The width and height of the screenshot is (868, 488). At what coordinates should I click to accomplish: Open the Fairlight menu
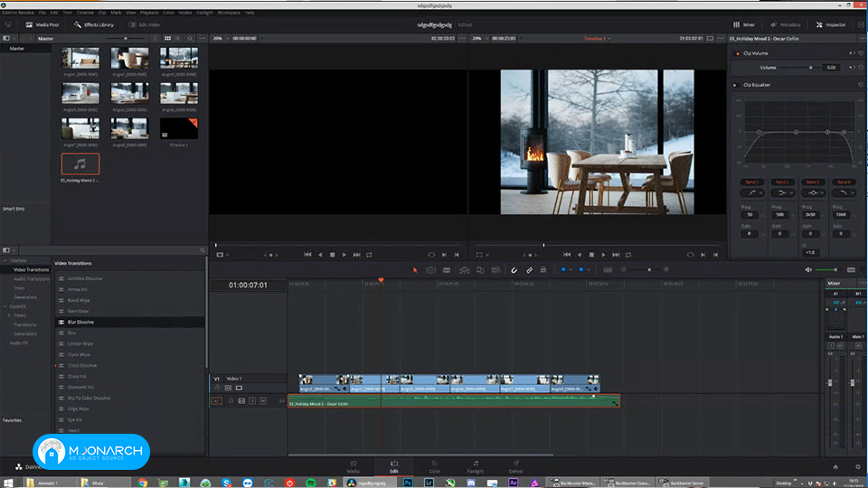coord(204,12)
